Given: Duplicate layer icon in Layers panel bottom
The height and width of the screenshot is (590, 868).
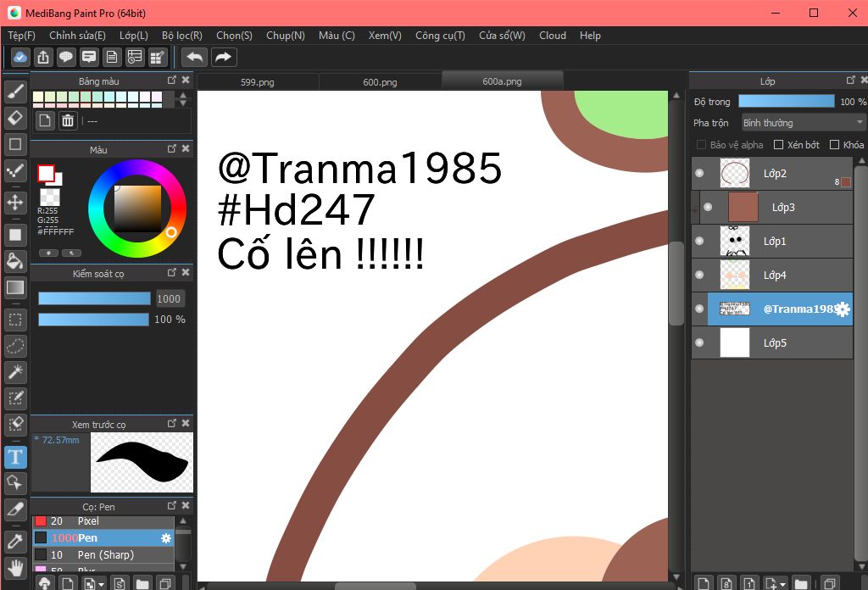Looking at the screenshot, I should point(829,583).
